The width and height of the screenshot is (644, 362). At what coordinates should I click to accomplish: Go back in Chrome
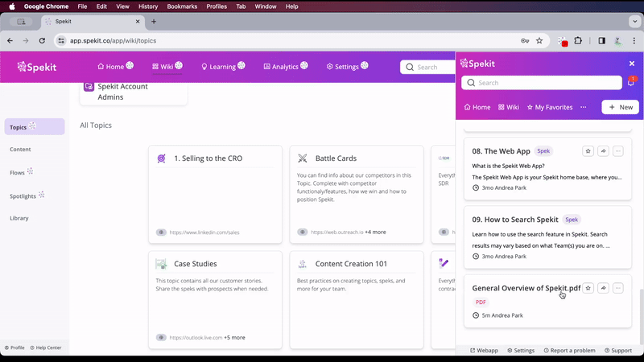point(10,41)
